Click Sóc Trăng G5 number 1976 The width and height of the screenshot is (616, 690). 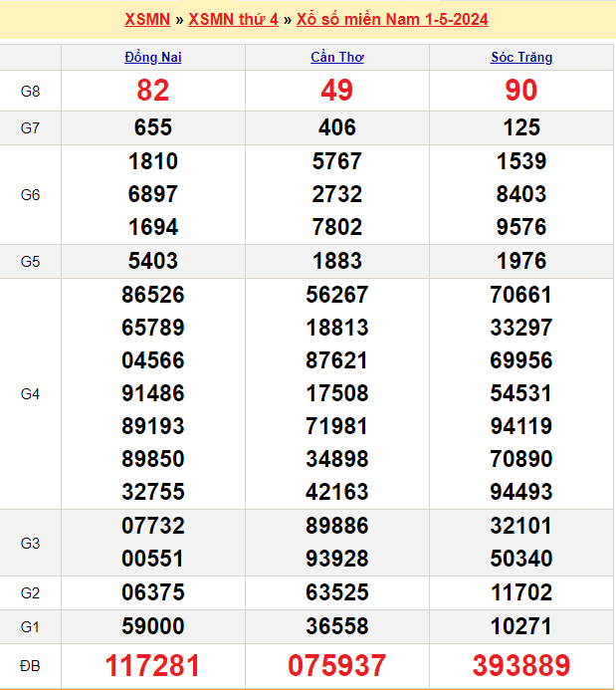pyautogui.click(x=521, y=261)
